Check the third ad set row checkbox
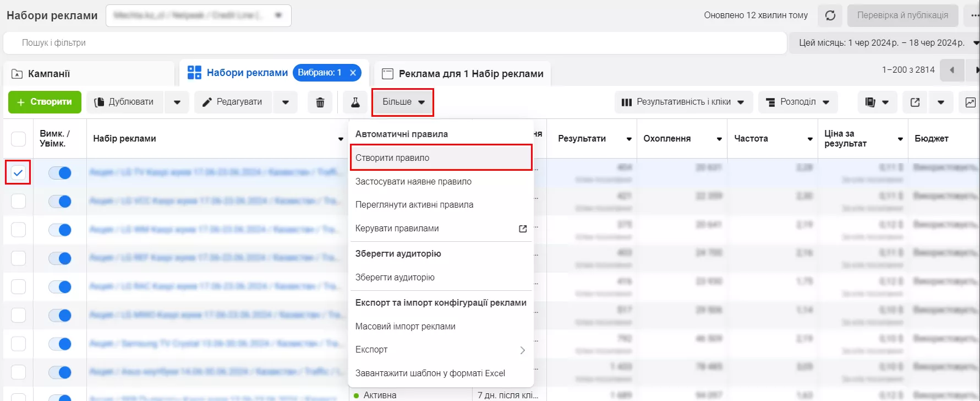 [18, 230]
